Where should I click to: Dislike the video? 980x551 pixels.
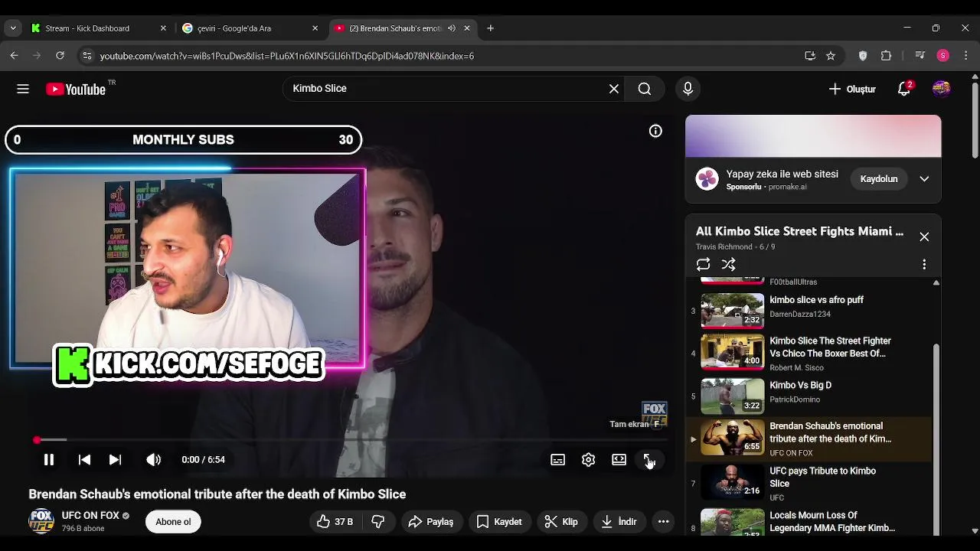coord(378,522)
